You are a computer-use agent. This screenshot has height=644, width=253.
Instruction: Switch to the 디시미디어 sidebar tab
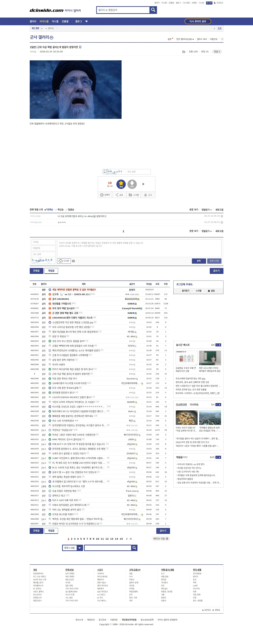pos(181,404)
